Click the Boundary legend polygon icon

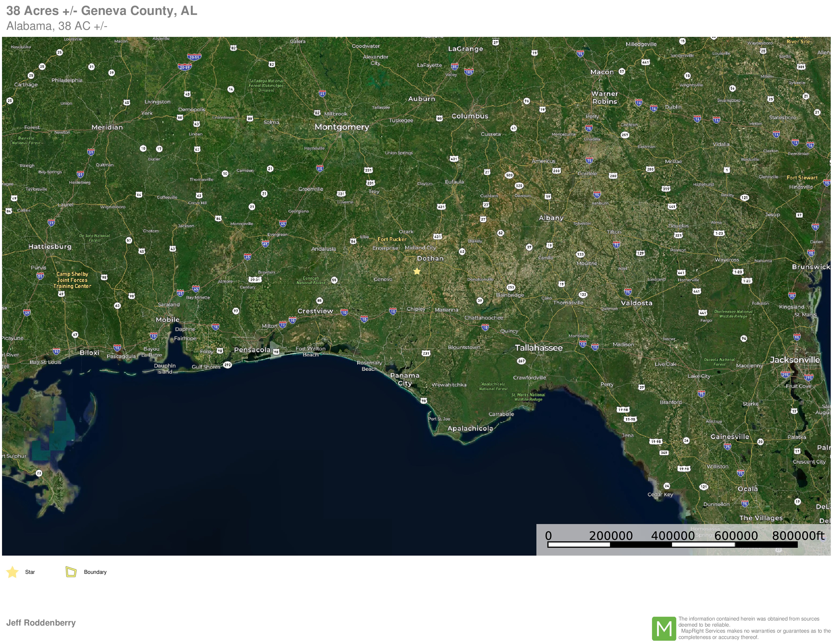coord(71,572)
